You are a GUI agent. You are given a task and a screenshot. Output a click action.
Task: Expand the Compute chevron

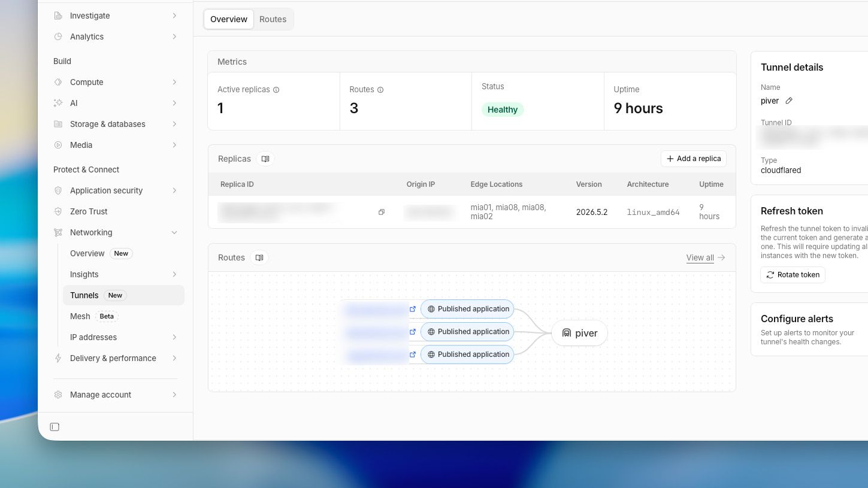(x=174, y=82)
